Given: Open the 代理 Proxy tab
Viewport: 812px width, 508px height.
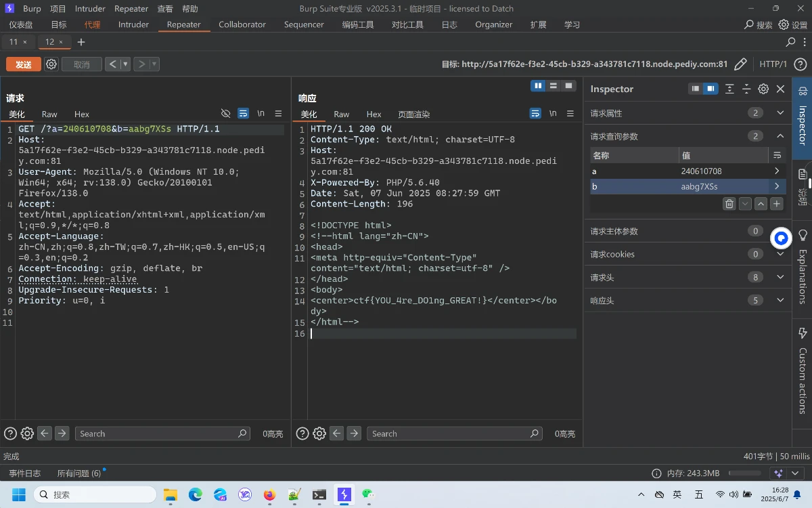Looking at the screenshot, I should coord(92,24).
